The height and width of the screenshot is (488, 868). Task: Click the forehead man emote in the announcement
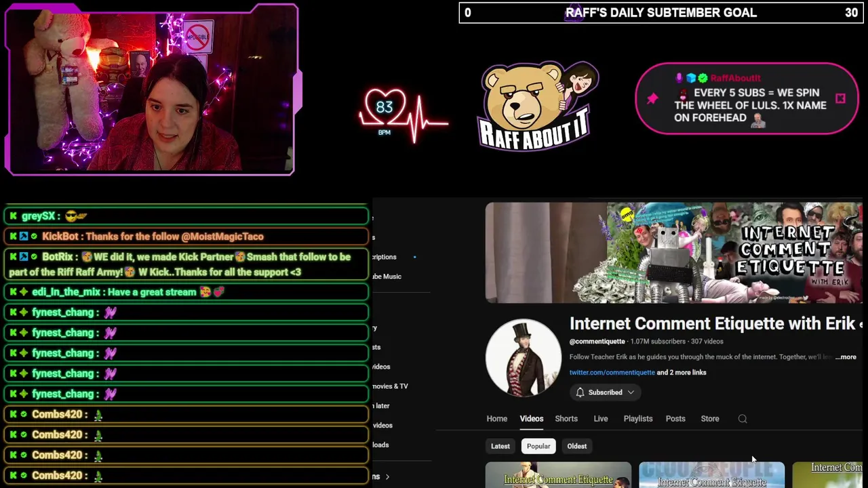[758, 120]
